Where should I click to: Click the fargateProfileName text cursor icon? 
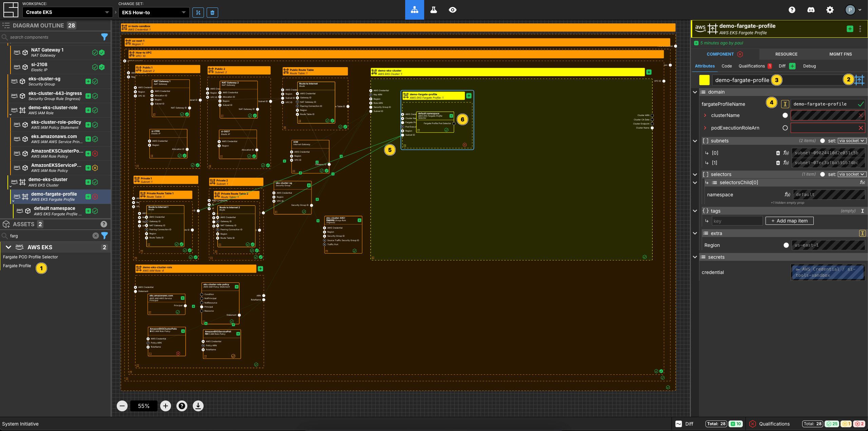pos(785,104)
